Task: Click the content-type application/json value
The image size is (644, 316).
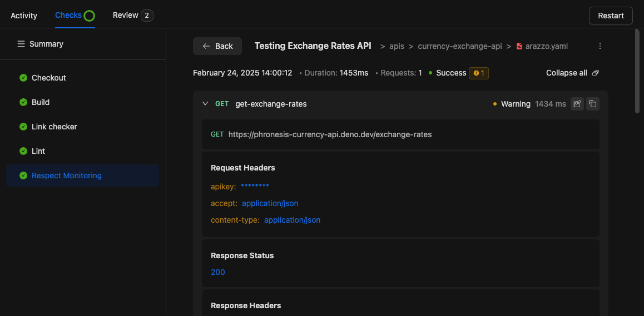Action: 292,220
